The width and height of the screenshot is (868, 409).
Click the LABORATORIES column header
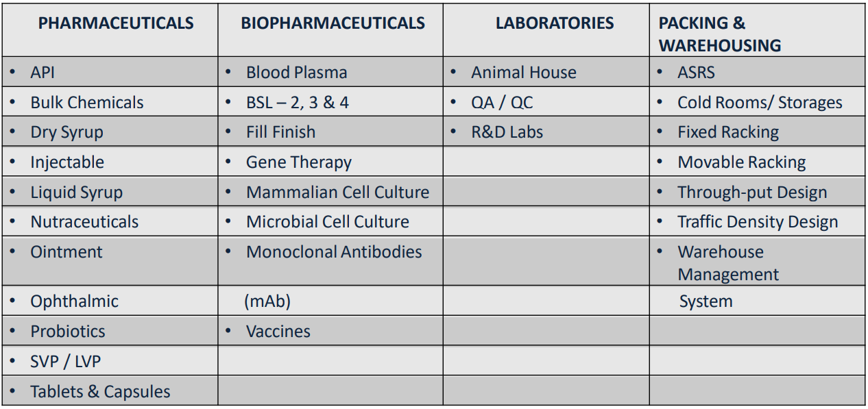[x=554, y=23]
